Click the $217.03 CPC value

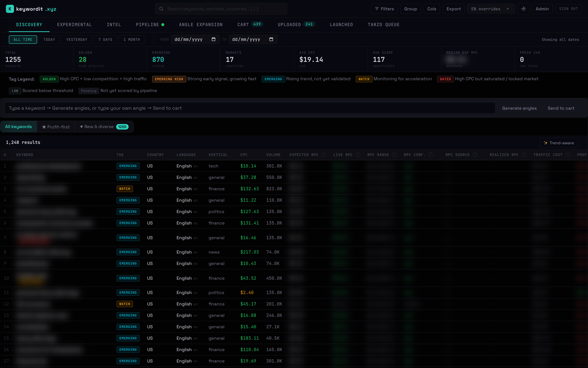pos(250,252)
